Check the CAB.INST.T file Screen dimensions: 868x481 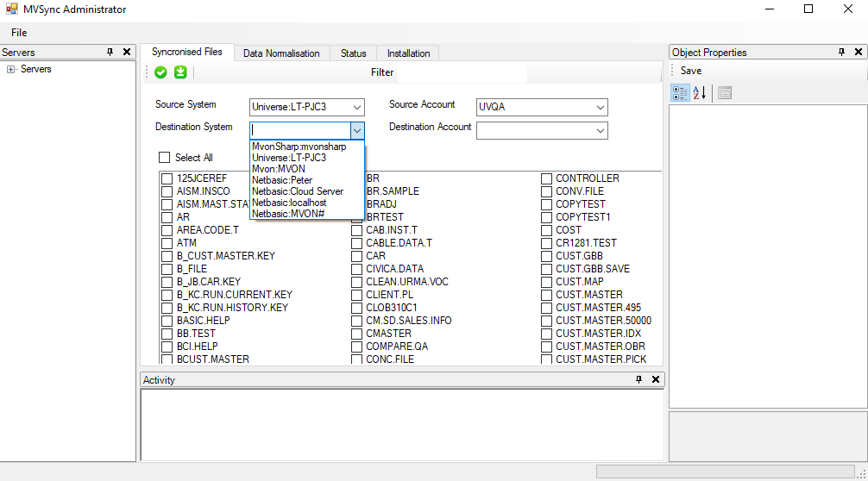tap(356, 230)
